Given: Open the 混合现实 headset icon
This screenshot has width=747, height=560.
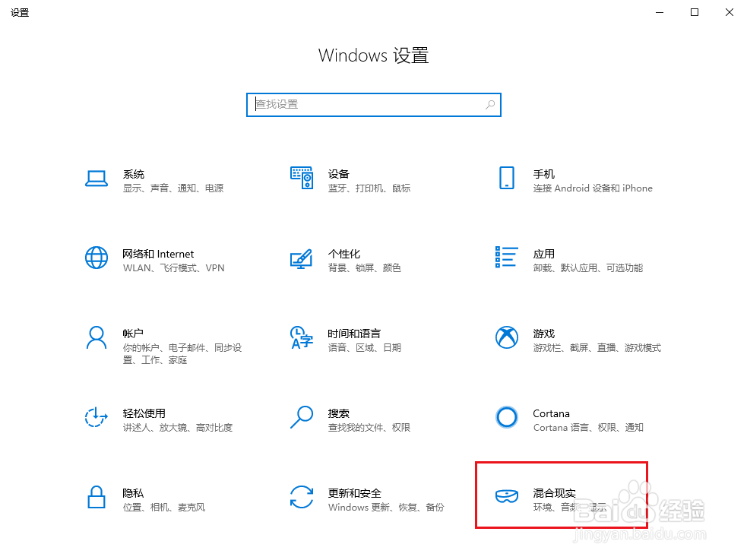Looking at the screenshot, I should 506,496.
